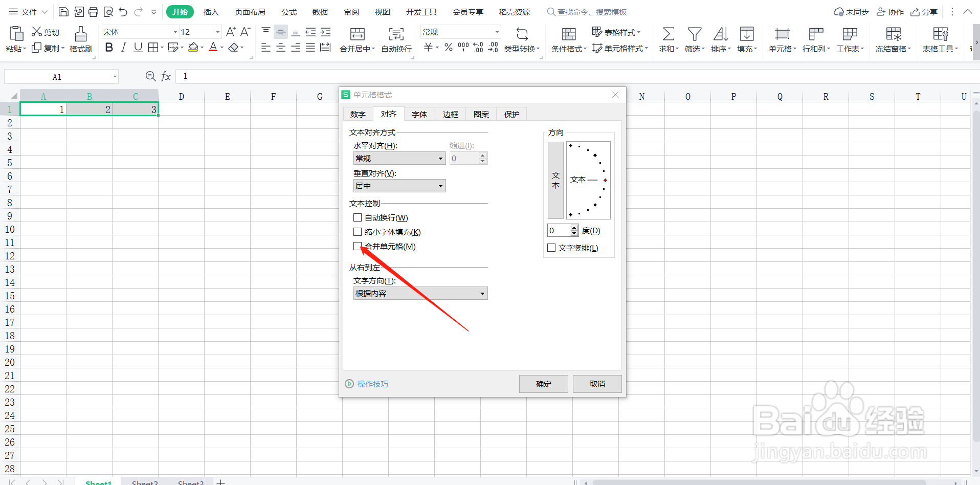Switch to the 图案 tab in dialog
Viewport: 980px width, 485px height.
tap(481, 114)
